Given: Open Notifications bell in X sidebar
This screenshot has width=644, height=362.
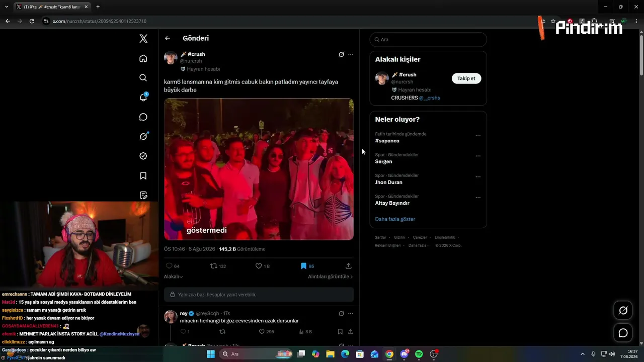Looking at the screenshot, I should pos(143,97).
